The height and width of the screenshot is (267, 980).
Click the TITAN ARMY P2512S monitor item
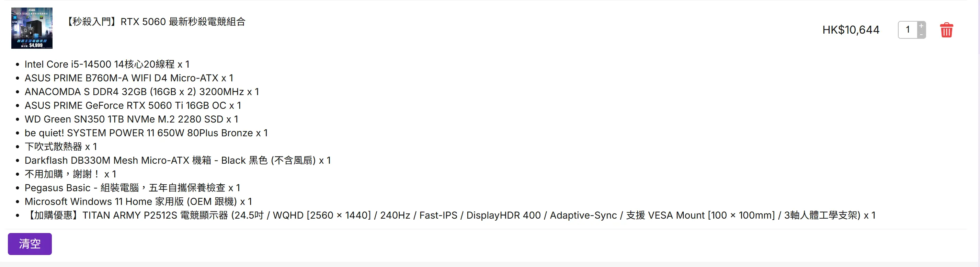450,215
